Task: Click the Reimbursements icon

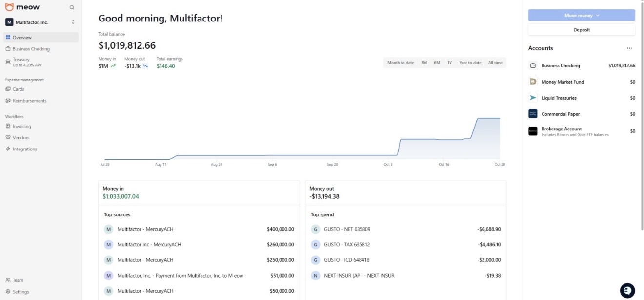Action: pyautogui.click(x=8, y=101)
